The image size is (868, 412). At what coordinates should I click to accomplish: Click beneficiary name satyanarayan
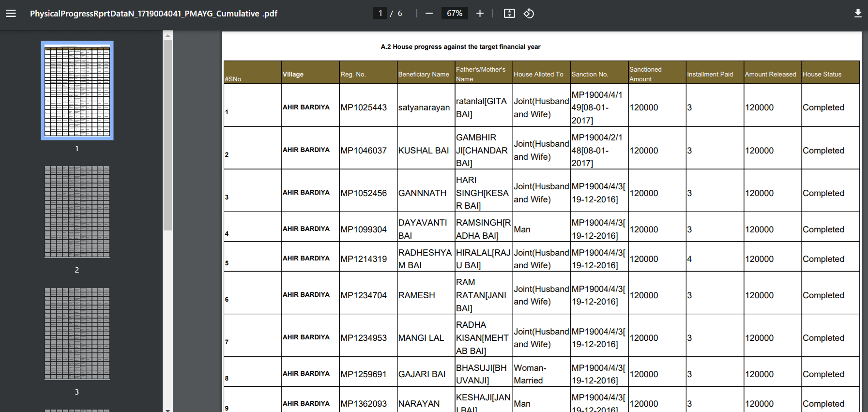click(x=424, y=107)
